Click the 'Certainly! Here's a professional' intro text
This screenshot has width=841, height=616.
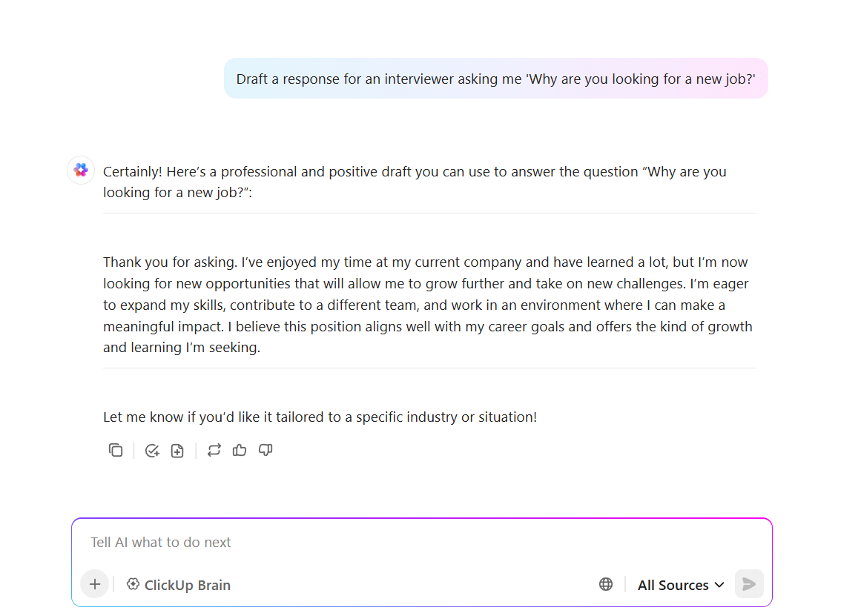tap(415, 182)
